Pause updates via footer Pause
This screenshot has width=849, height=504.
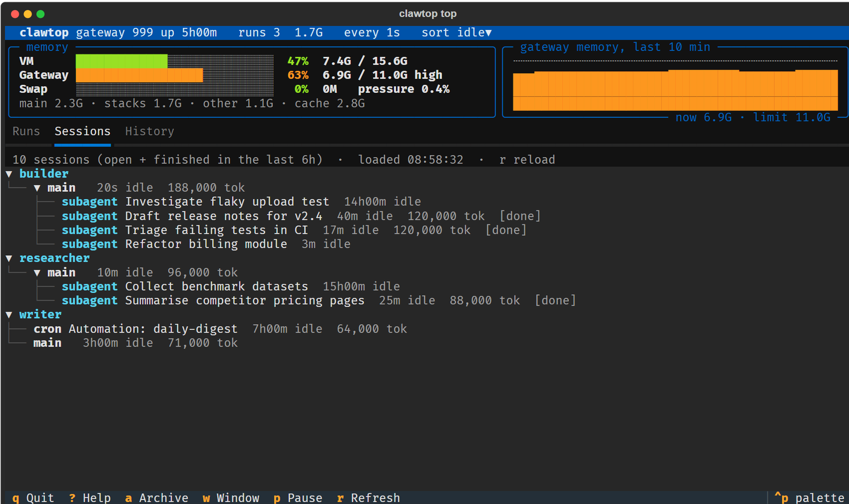pyautogui.click(x=298, y=498)
